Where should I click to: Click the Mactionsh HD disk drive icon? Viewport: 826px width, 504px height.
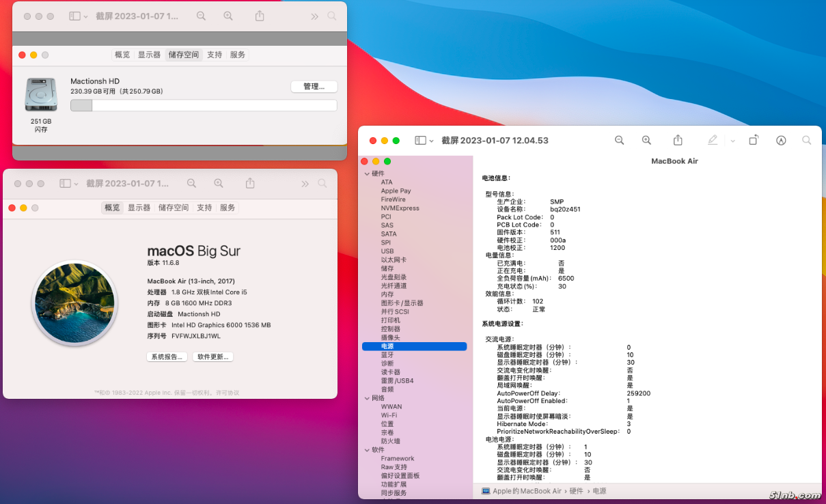click(41, 94)
